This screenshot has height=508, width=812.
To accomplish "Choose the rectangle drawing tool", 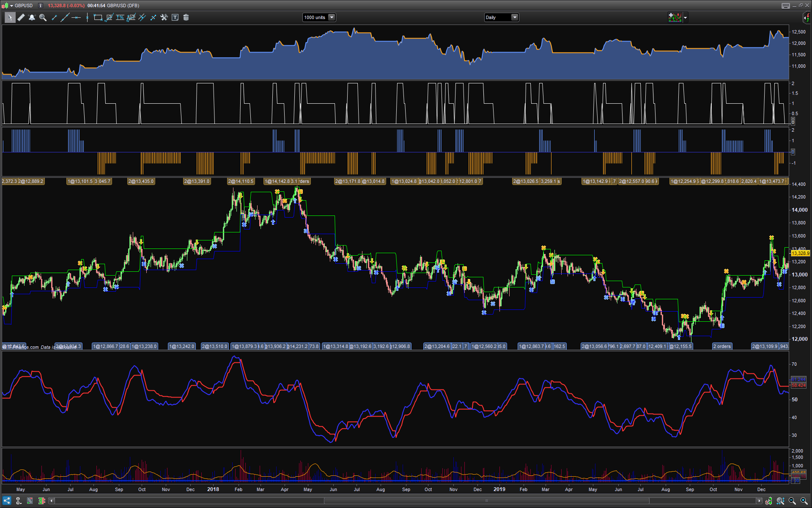I will (98, 17).
